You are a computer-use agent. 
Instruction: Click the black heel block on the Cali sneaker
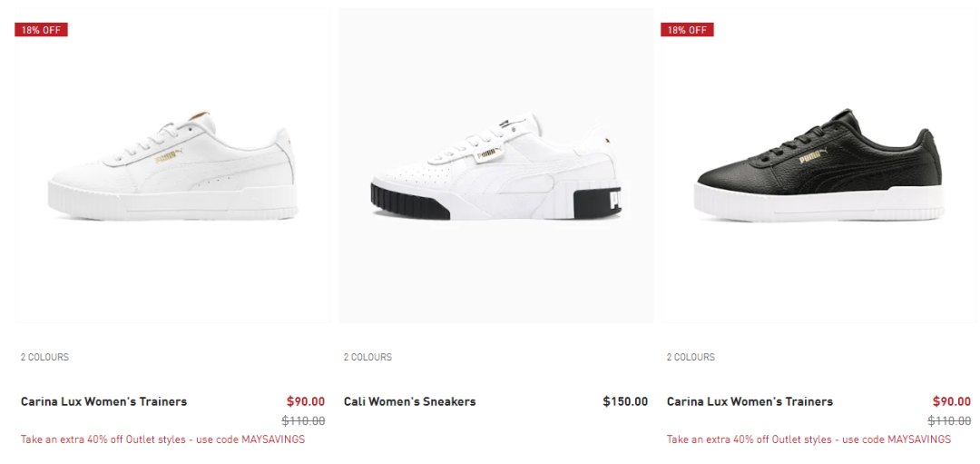604,202
